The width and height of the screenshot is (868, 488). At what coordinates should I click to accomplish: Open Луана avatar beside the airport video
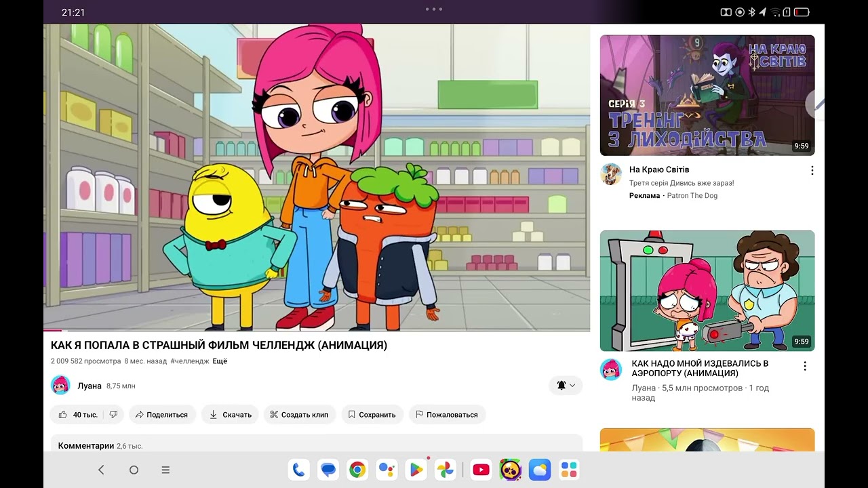coord(611,369)
